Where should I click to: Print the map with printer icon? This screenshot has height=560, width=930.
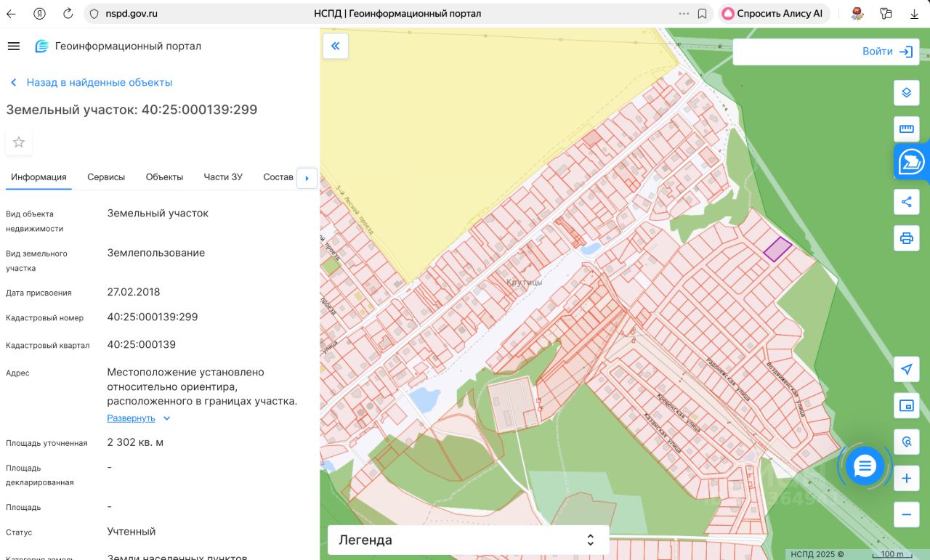click(x=906, y=238)
